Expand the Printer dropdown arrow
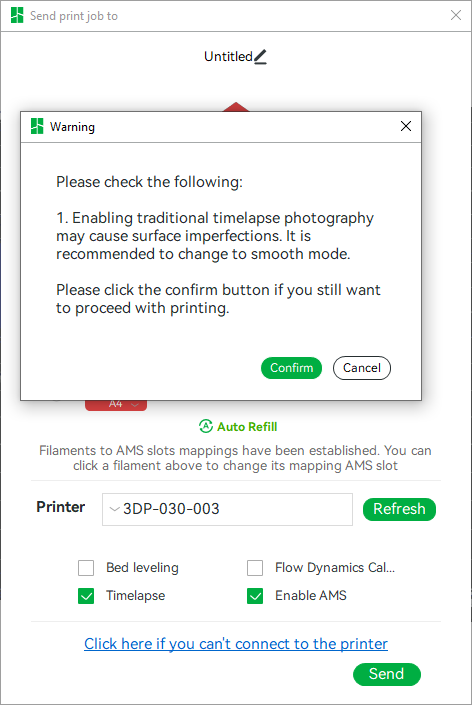The height and width of the screenshot is (705, 472). [x=115, y=509]
